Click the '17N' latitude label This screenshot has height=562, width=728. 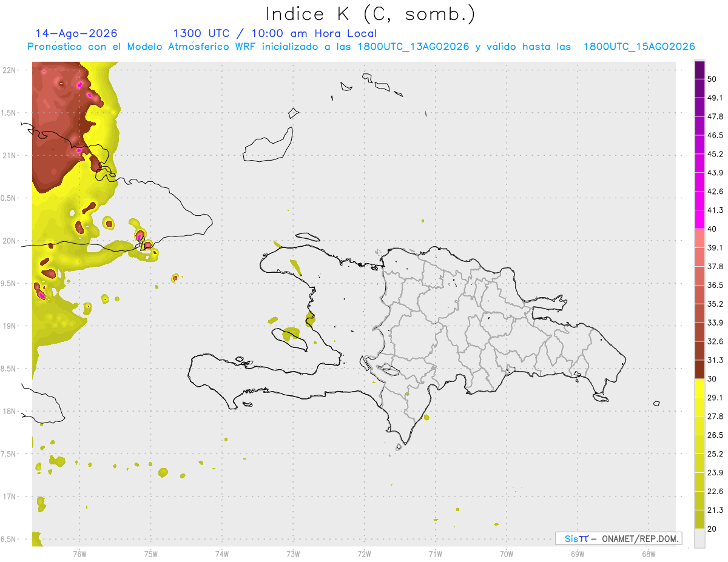coord(10,497)
